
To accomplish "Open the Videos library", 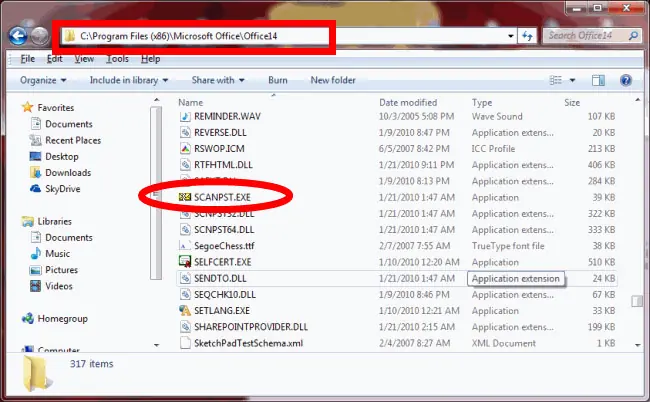I will point(59,286).
